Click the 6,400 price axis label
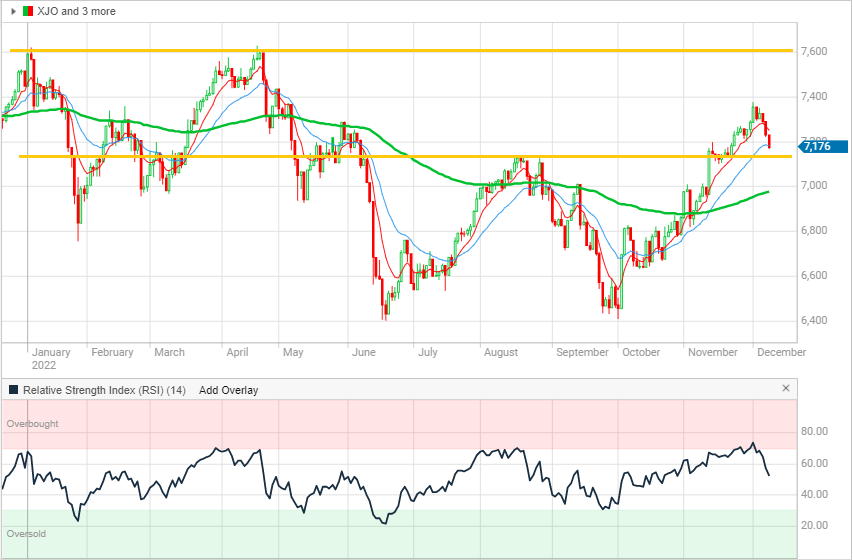This screenshot has height=560, width=853. click(x=815, y=321)
